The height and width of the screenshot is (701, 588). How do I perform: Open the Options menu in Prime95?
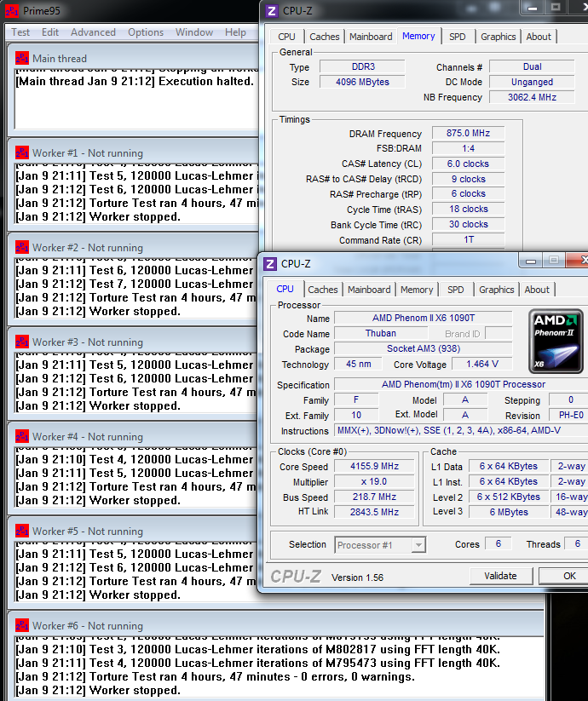coord(146,32)
